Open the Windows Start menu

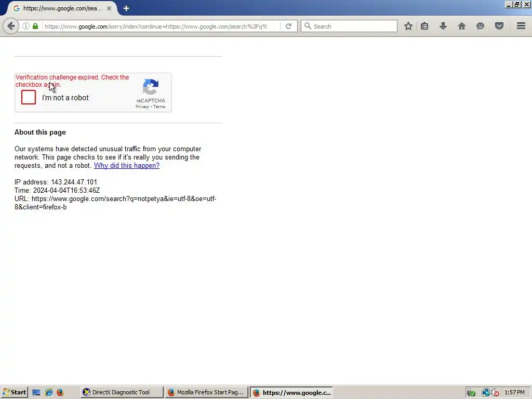tap(14, 393)
